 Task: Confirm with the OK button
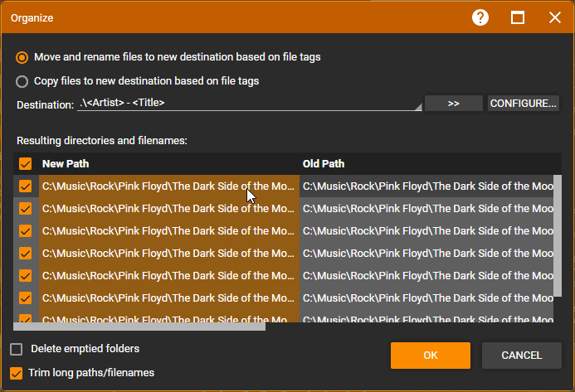(x=430, y=356)
